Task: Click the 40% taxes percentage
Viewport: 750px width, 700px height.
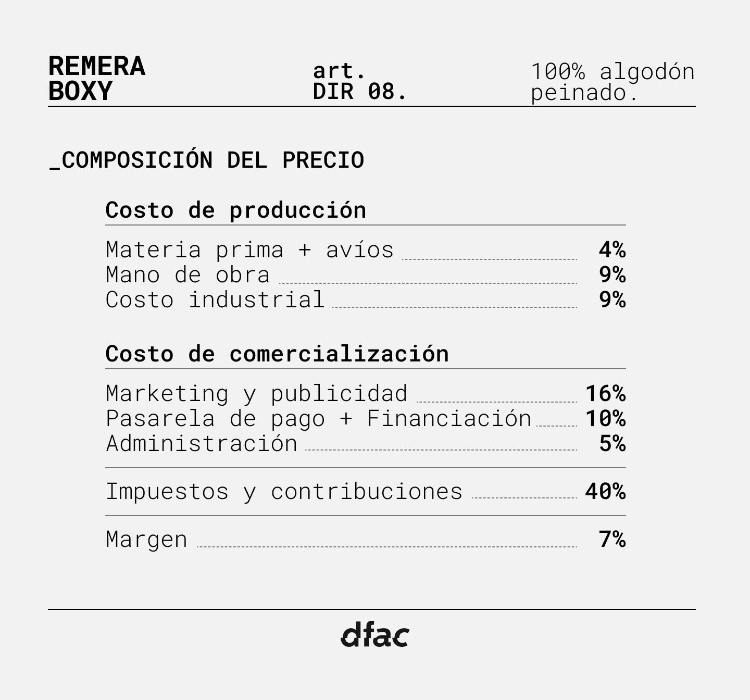Action: click(x=605, y=491)
